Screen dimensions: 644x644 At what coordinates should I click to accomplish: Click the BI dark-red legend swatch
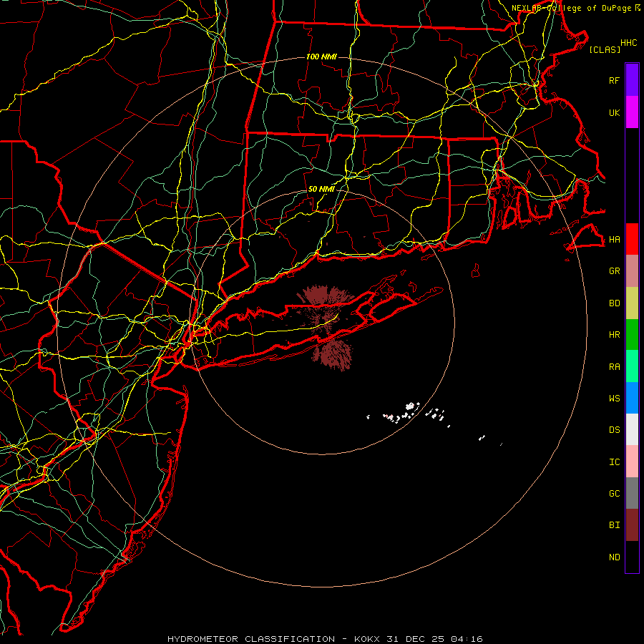pyautogui.click(x=632, y=525)
